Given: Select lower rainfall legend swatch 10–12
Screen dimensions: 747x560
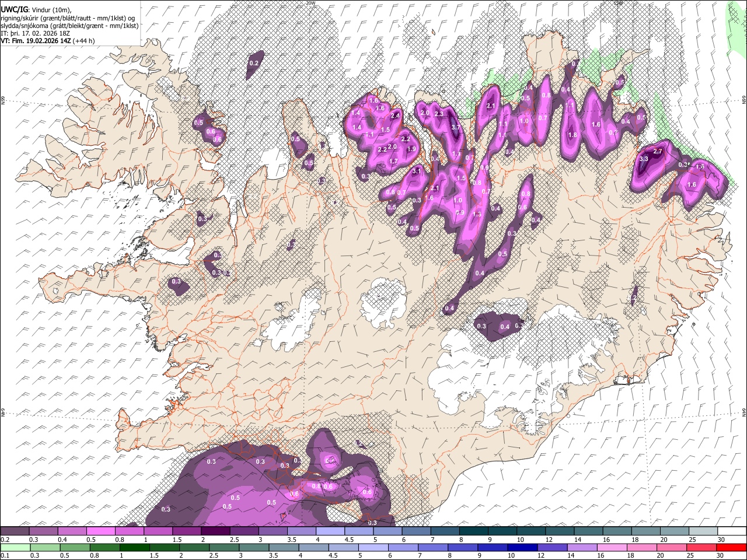Looking at the screenshot, I should [523, 547].
